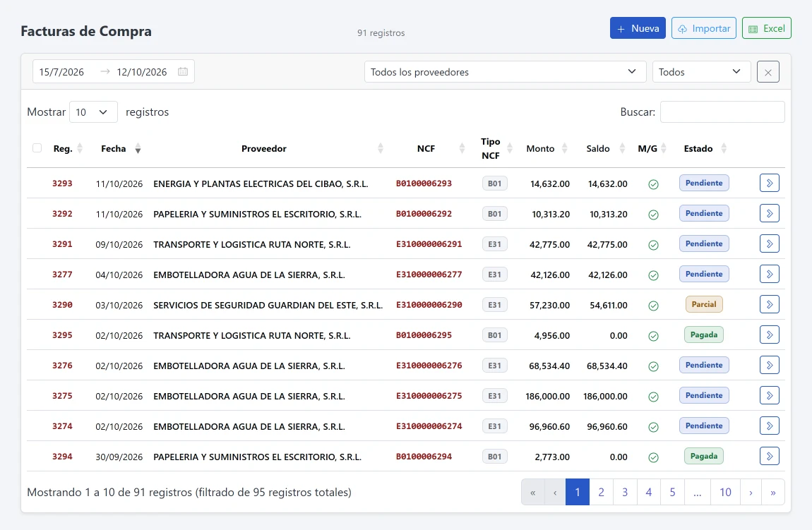Image resolution: width=812 pixels, height=530 pixels.
Task: Clear filters with the X button
Action: click(x=768, y=72)
